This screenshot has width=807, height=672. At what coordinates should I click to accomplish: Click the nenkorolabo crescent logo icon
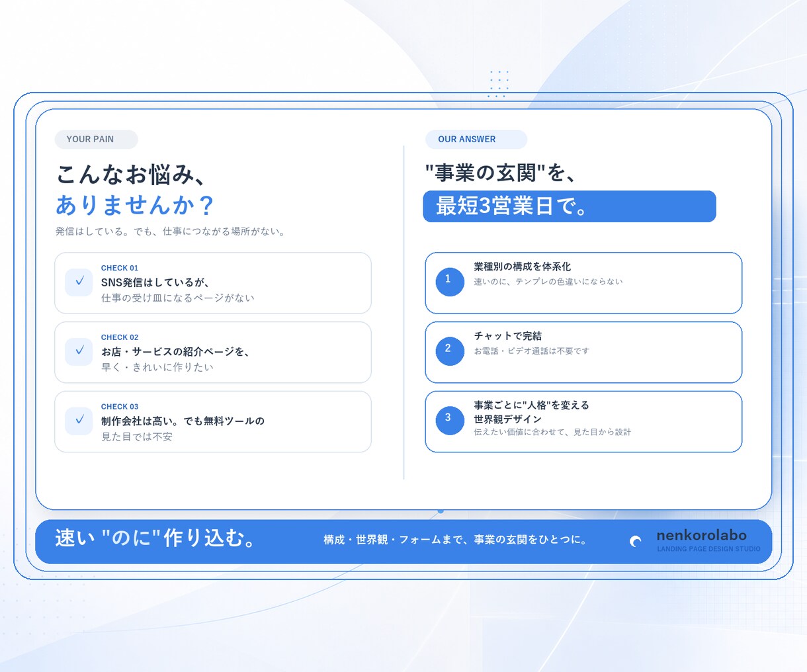point(636,541)
